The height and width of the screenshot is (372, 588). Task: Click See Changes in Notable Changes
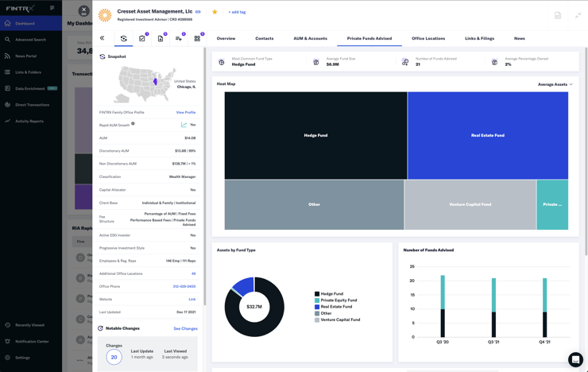click(x=185, y=328)
